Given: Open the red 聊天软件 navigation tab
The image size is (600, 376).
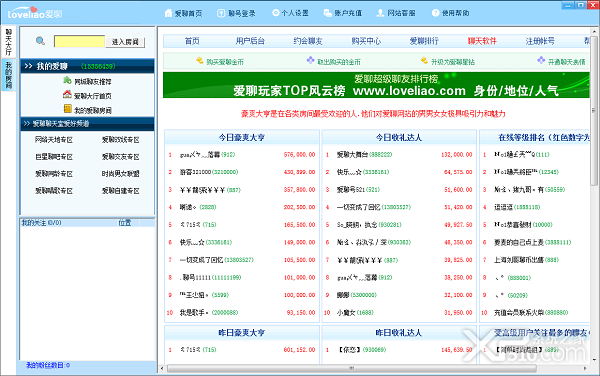Looking at the screenshot, I should tap(482, 41).
